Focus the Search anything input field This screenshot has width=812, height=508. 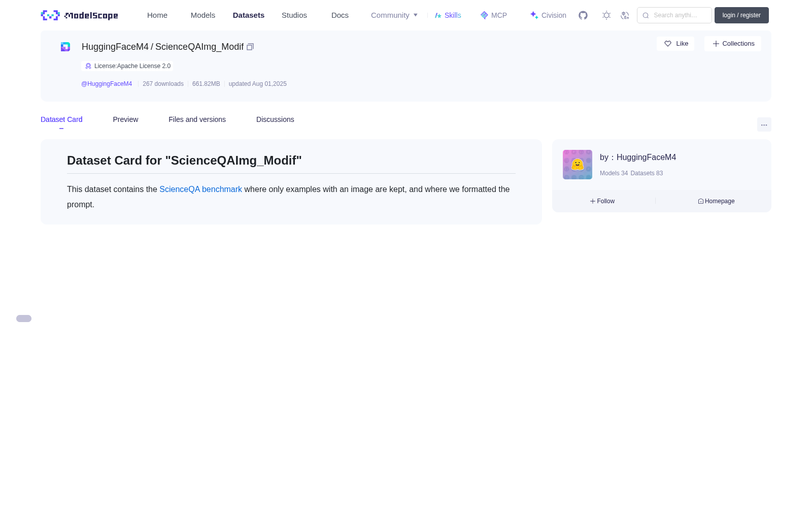[x=674, y=15]
